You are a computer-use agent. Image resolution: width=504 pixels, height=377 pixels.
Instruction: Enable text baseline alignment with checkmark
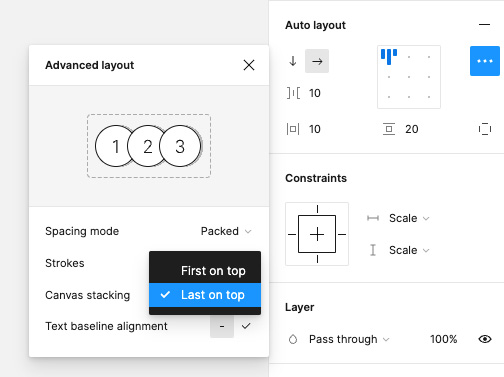pyautogui.click(x=246, y=326)
